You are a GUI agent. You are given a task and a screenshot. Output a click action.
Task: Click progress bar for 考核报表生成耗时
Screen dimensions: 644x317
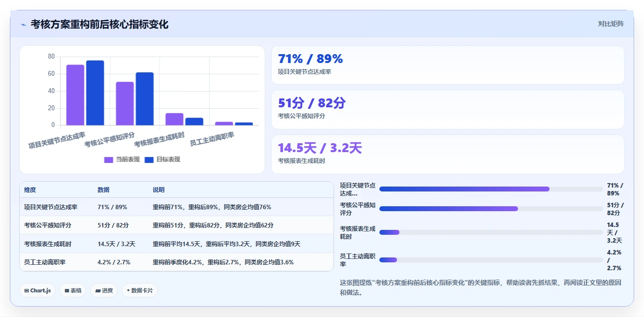click(x=491, y=232)
